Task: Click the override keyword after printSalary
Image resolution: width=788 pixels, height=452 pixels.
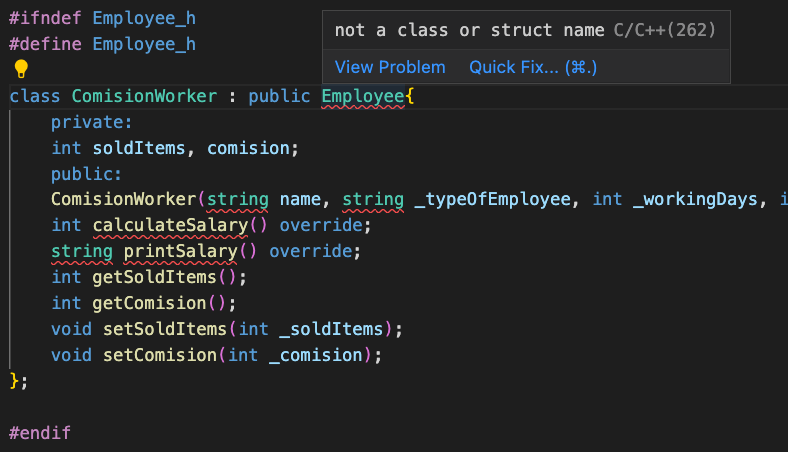Action: pyautogui.click(x=311, y=251)
